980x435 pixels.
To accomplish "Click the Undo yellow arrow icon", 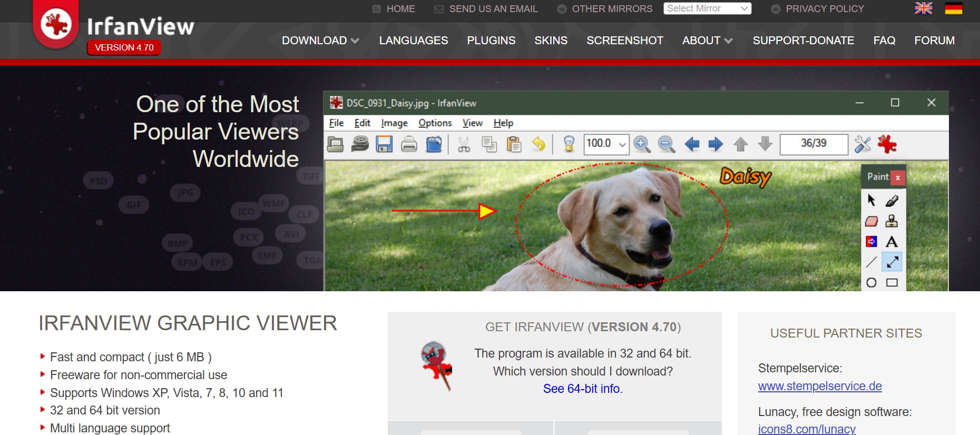I will [x=538, y=144].
